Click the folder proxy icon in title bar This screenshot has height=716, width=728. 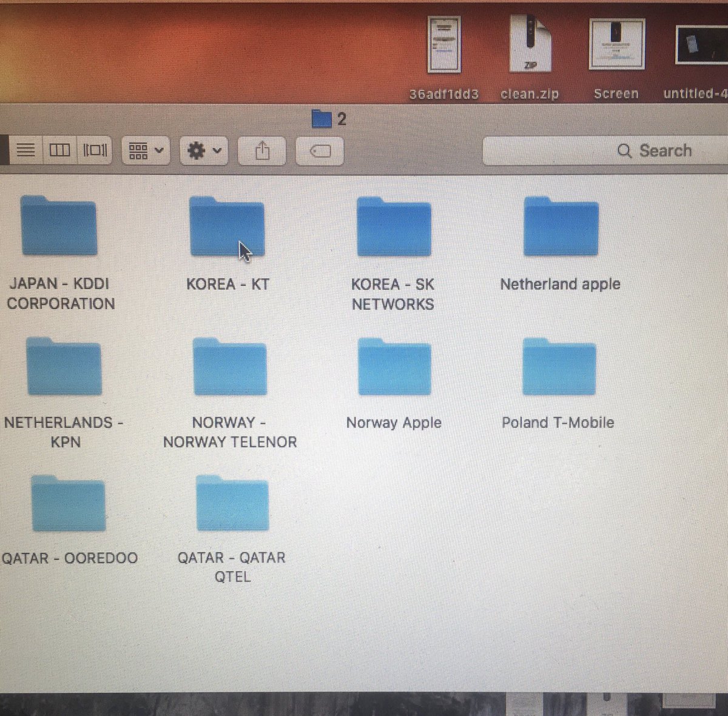[x=321, y=119]
